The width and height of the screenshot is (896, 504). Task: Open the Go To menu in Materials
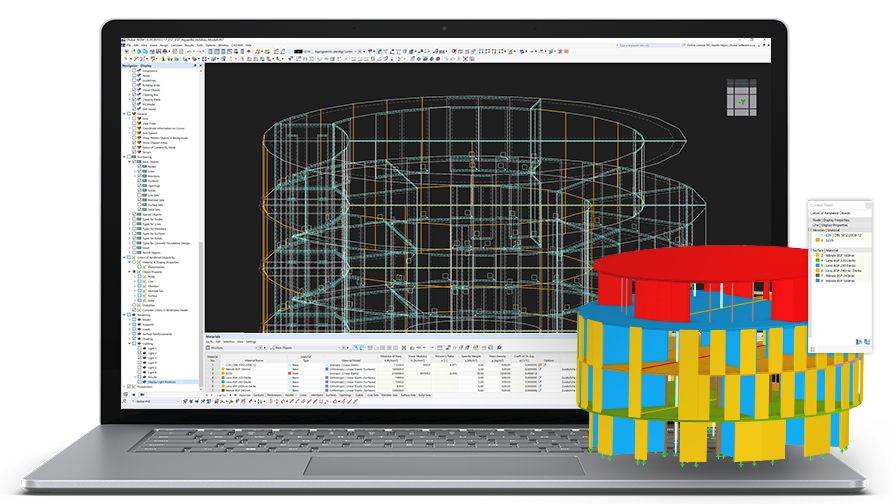tap(209, 342)
